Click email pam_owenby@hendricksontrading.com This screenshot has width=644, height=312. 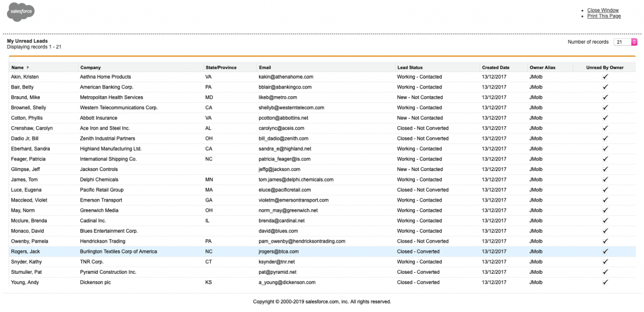(302, 242)
